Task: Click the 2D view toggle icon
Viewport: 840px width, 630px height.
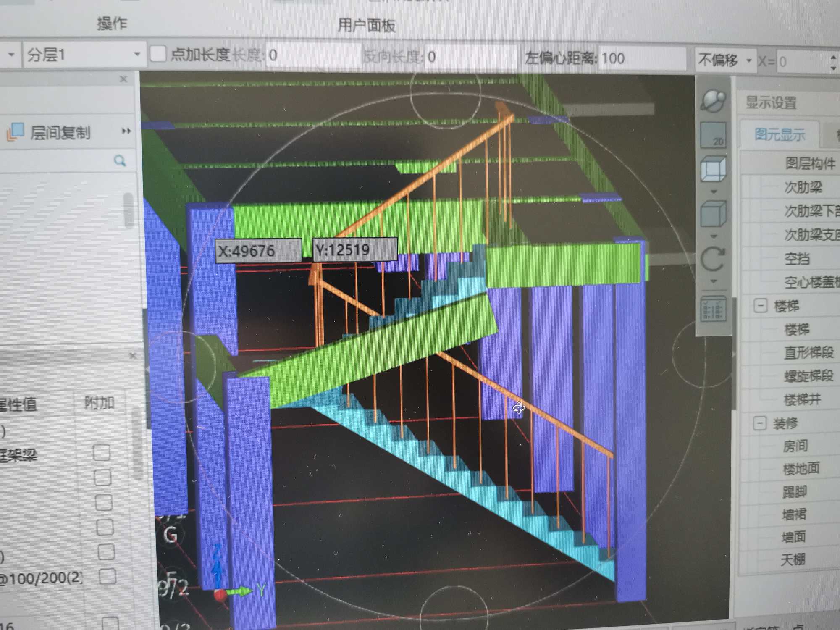Action: coord(714,135)
